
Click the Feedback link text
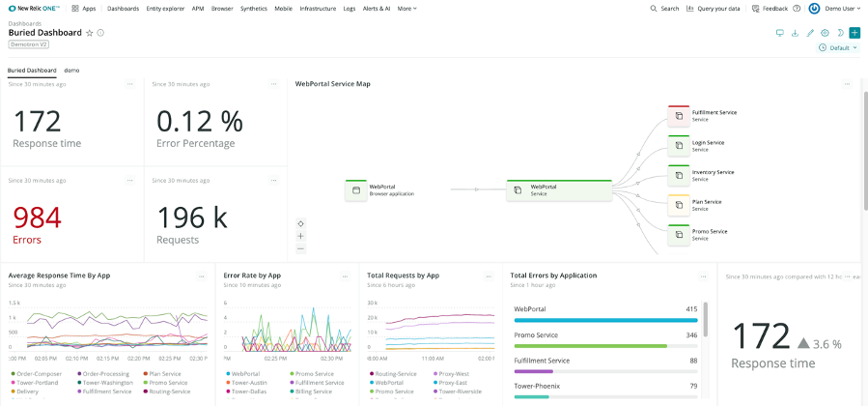775,9
